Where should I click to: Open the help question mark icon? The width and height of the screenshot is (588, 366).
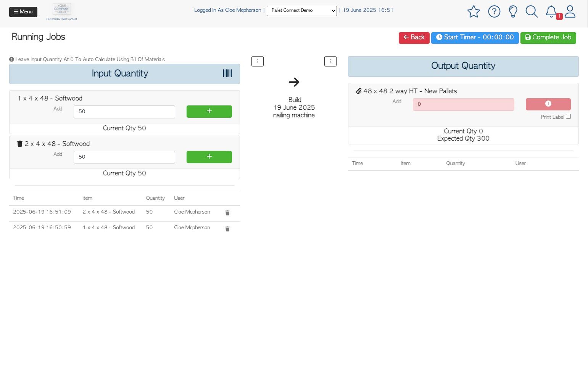pyautogui.click(x=494, y=11)
